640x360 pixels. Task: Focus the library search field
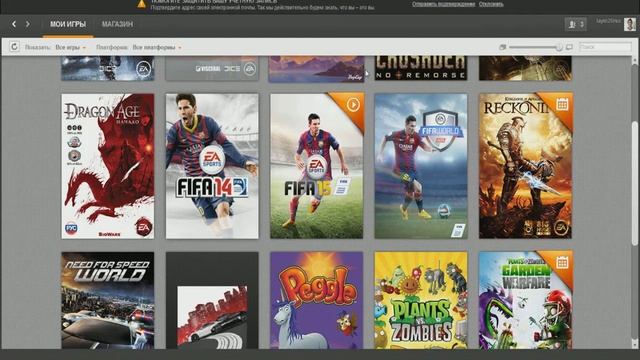point(605,47)
